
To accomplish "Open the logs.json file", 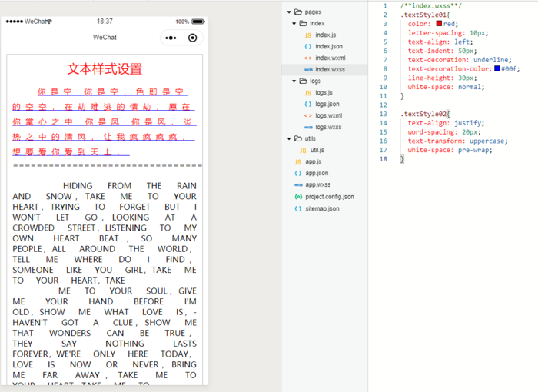I will pos(327,104).
